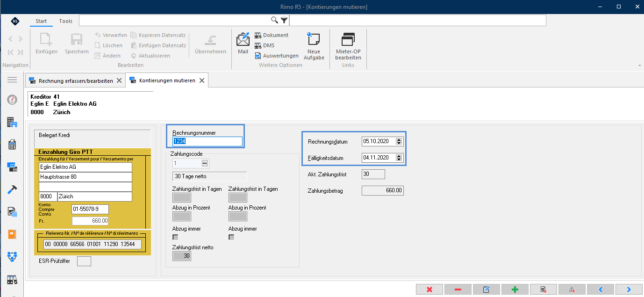
Task: Create a Neue Aufgabe note
Action: pyautogui.click(x=314, y=46)
